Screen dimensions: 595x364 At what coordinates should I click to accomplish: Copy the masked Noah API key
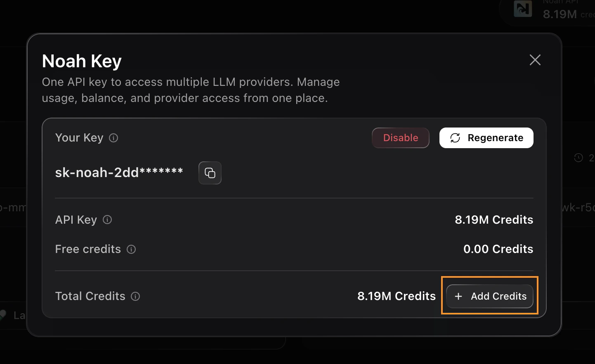click(210, 173)
